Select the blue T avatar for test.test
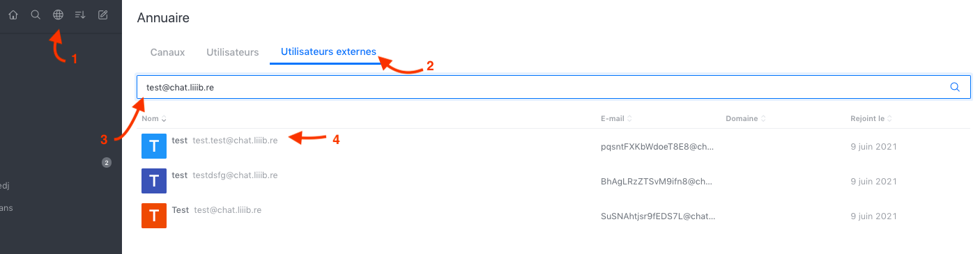This screenshot has height=254, width=980. click(x=153, y=147)
